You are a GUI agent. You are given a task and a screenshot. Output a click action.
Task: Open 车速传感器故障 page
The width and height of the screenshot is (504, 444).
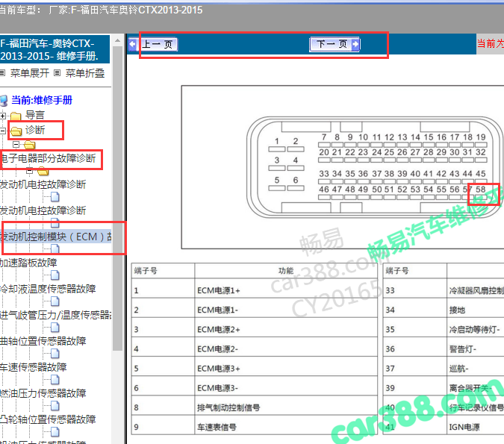pyautogui.click(x=33, y=367)
